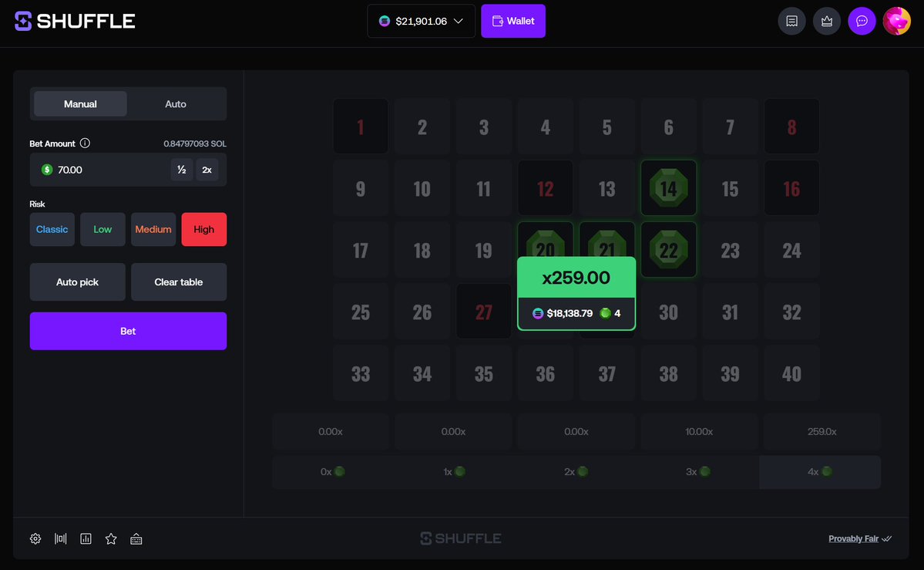The image size is (924, 570).
Task: Select keno tile 5
Action: click(x=607, y=126)
